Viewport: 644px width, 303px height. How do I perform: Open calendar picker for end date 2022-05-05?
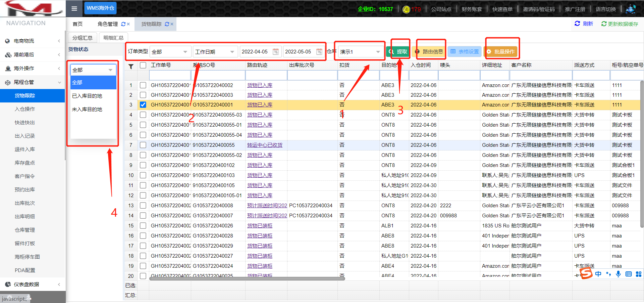pos(319,52)
